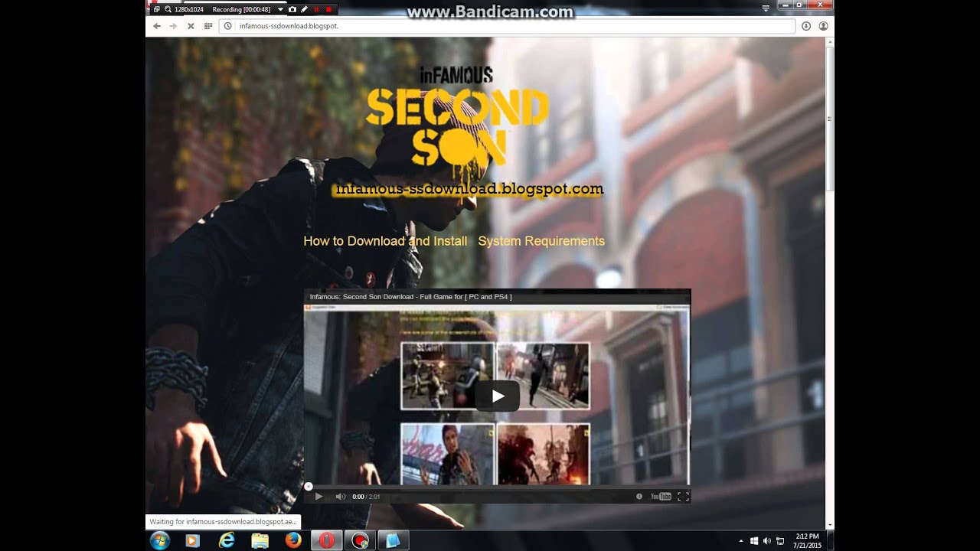Open the System Requirements link
This screenshot has width=980, height=551.
(x=541, y=241)
